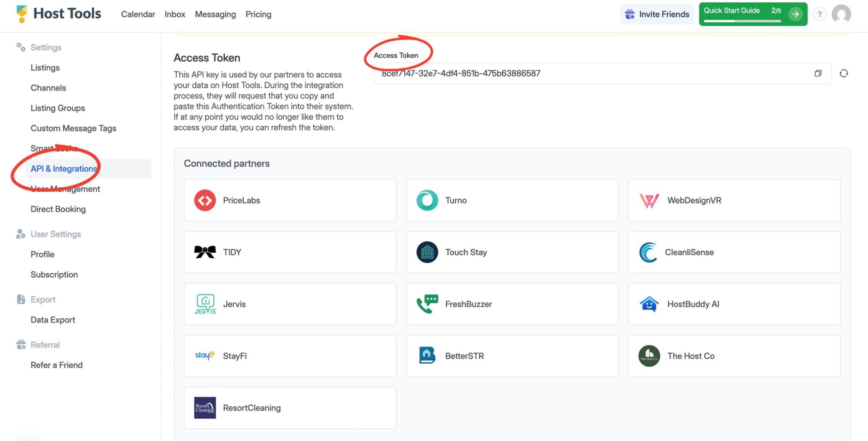Click the Invite Friends button

click(x=656, y=14)
